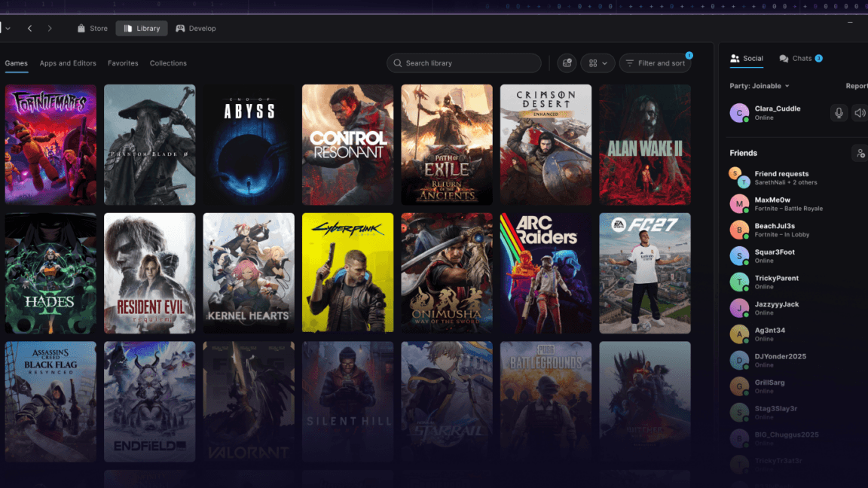Image resolution: width=868 pixels, height=488 pixels.
Task: Open the Chats tab
Action: (800, 58)
